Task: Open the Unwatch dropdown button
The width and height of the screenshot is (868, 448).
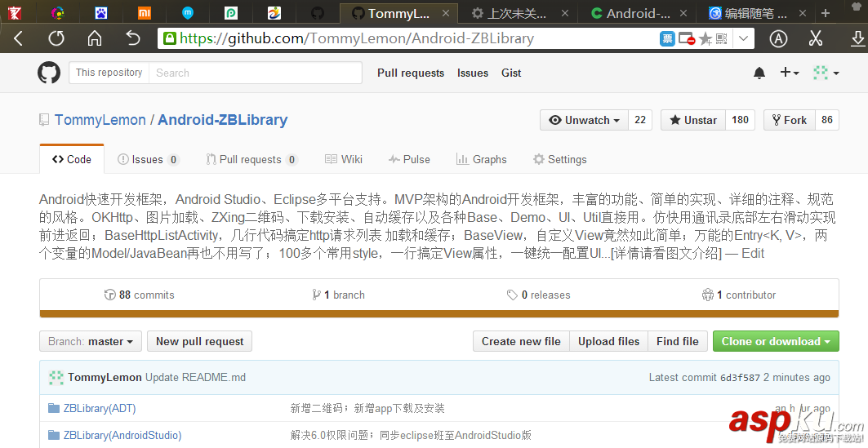Action: click(x=585, y=120)
